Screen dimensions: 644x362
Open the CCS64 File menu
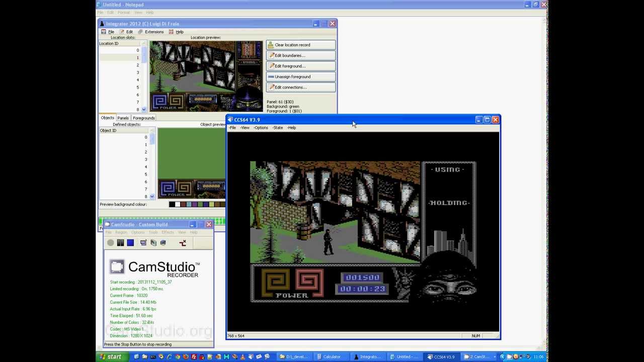[232, 128]
